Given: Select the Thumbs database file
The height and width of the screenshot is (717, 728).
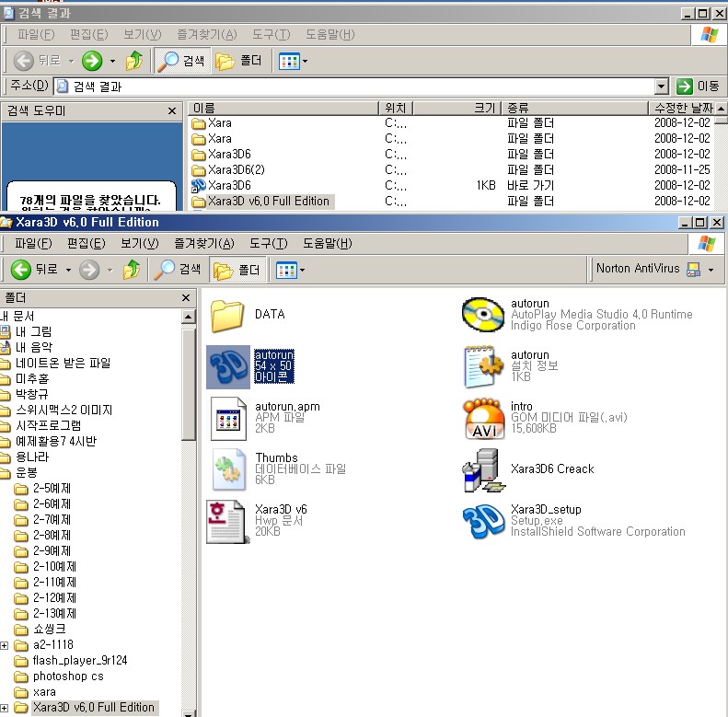Looking at the screenshot, I should click(x=228, y=469).
